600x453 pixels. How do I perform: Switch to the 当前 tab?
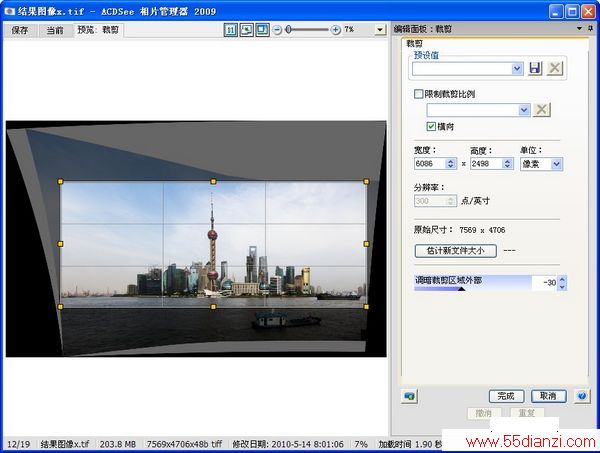(x=55, y=30)
